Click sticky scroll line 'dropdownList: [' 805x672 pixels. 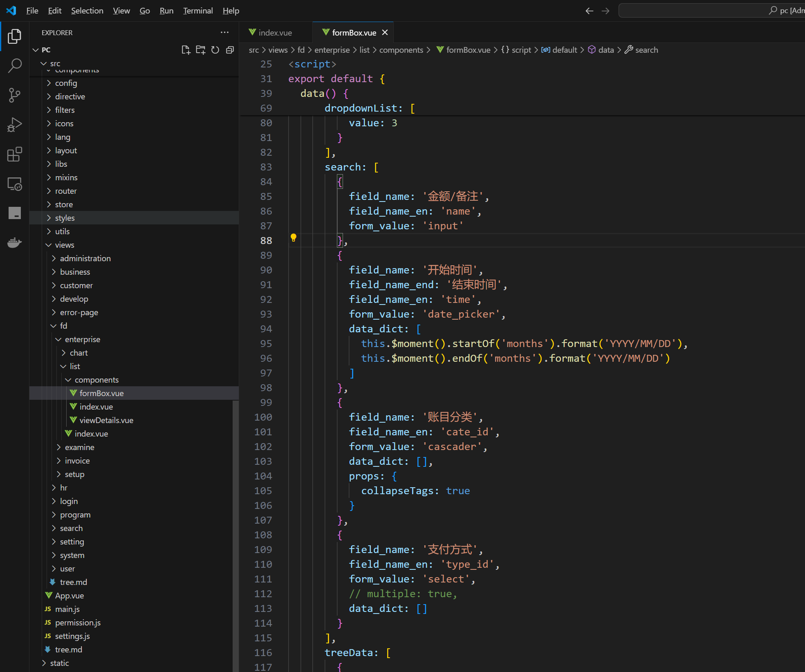coord(370,108)
